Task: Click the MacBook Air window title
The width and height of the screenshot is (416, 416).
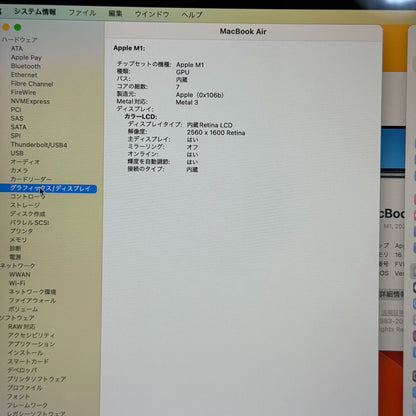Action: pos(243,31)
